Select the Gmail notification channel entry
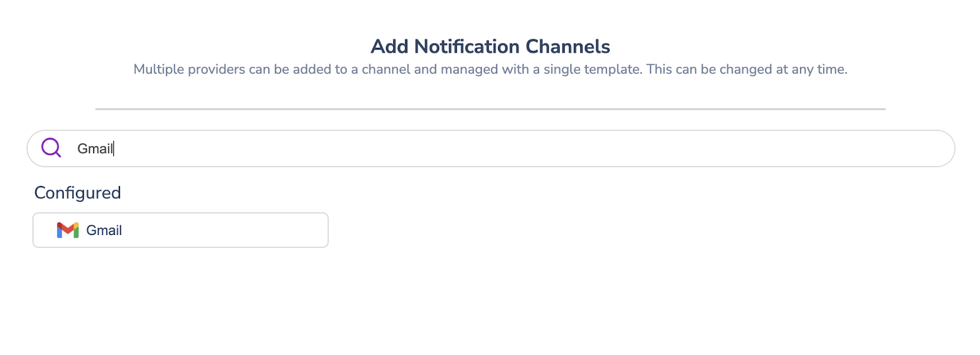980x355 pixels. click(181, 230)
